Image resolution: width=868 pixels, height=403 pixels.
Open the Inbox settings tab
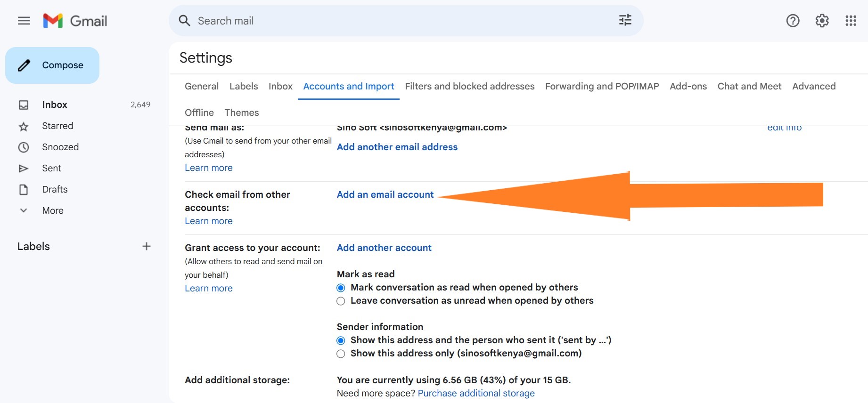pos(280,86)
